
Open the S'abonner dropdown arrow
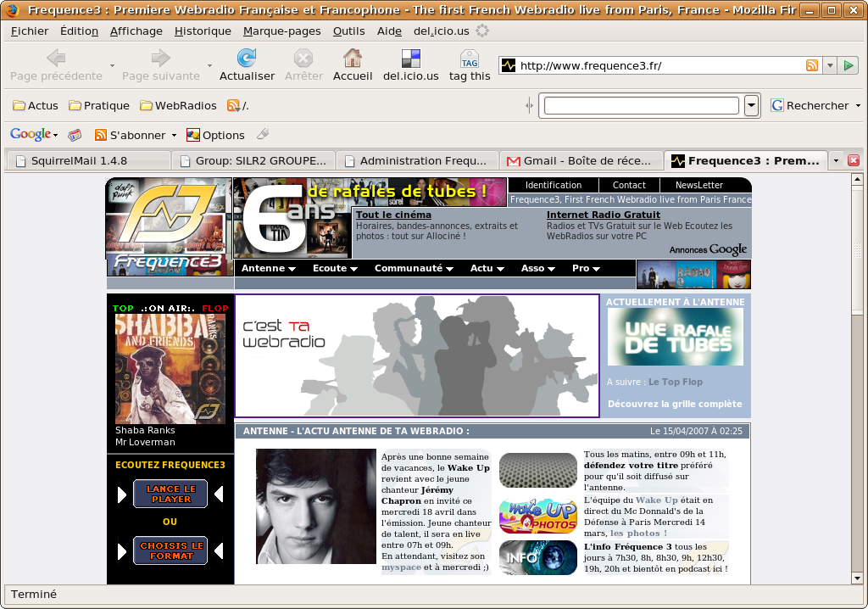click(x=174, y=135)
